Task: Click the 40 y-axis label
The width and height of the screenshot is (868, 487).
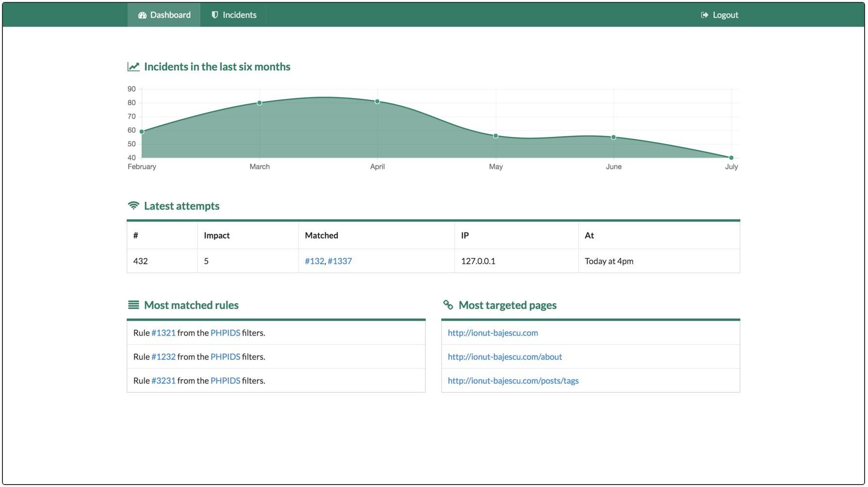Action: click(131, 157)
